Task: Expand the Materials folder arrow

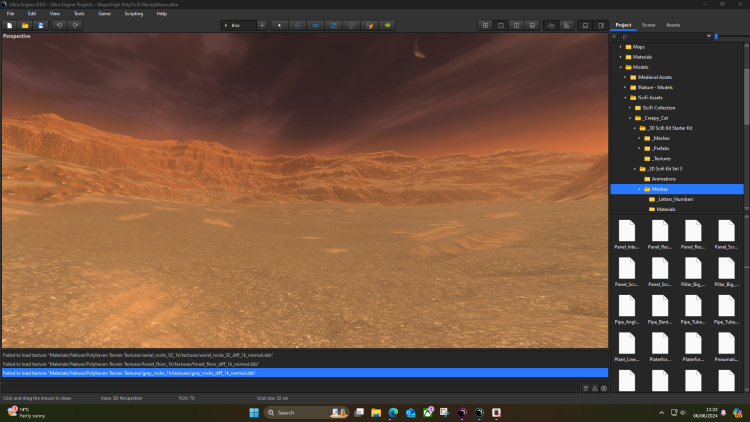Action: click(x=621, y=57)
